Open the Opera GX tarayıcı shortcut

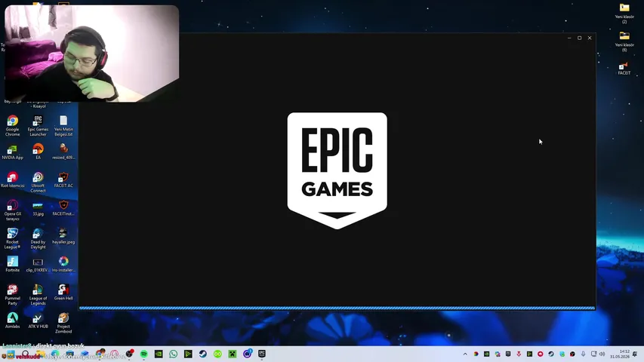(x=12, y=210)
